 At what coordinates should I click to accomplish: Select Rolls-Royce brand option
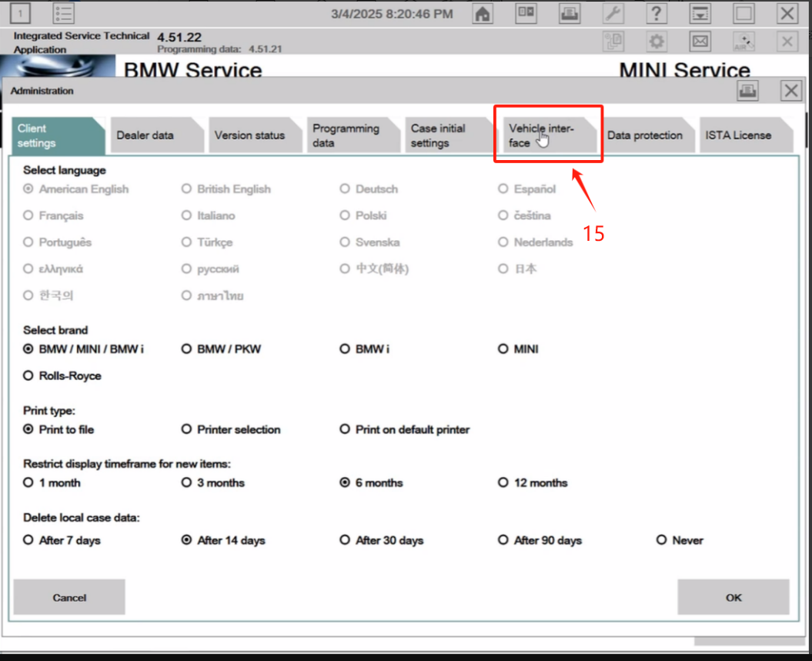tap(28, 376)
